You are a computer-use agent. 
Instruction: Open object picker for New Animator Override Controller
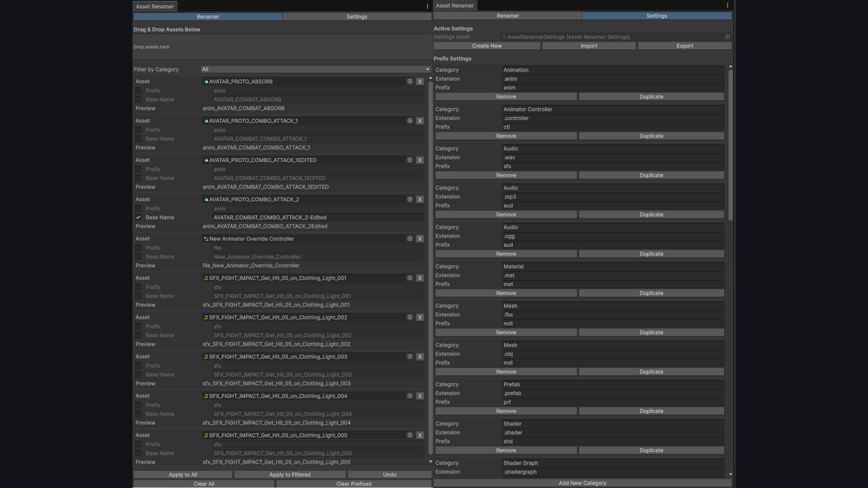[410, 239]
